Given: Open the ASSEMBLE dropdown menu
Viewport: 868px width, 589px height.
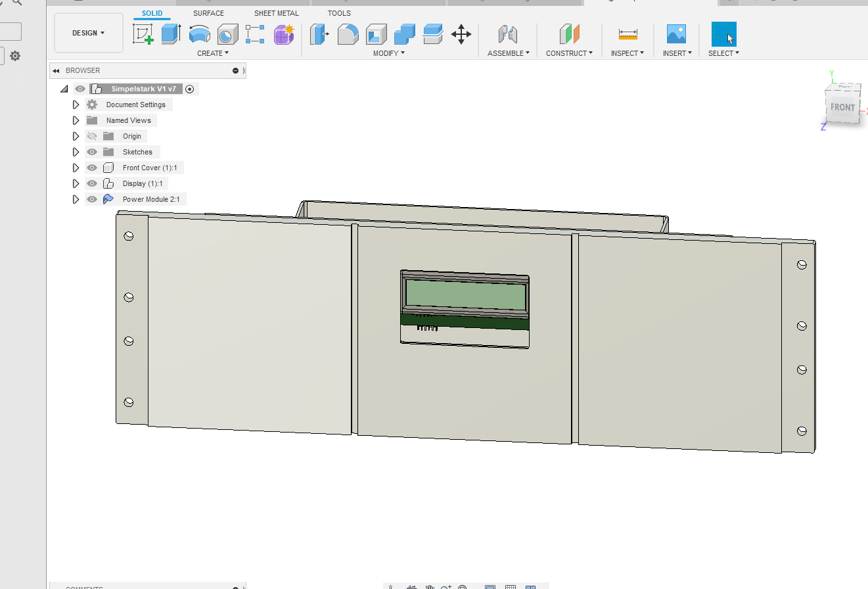Looking at the screenshot, I should click(508, 53).
